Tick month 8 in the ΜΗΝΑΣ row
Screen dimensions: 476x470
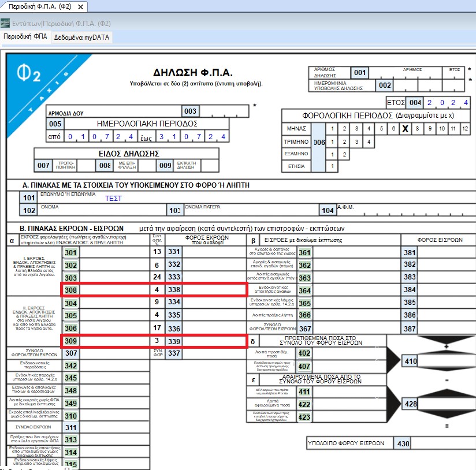coord(418,129)
